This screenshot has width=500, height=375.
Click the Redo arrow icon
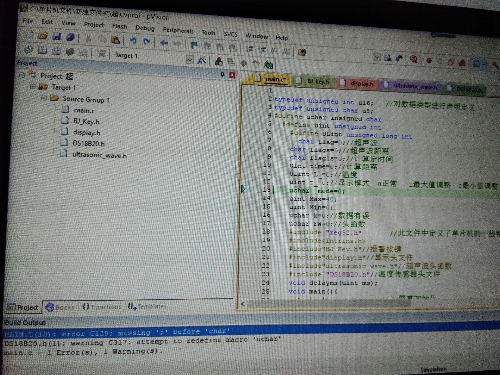[x=146, y=41]
